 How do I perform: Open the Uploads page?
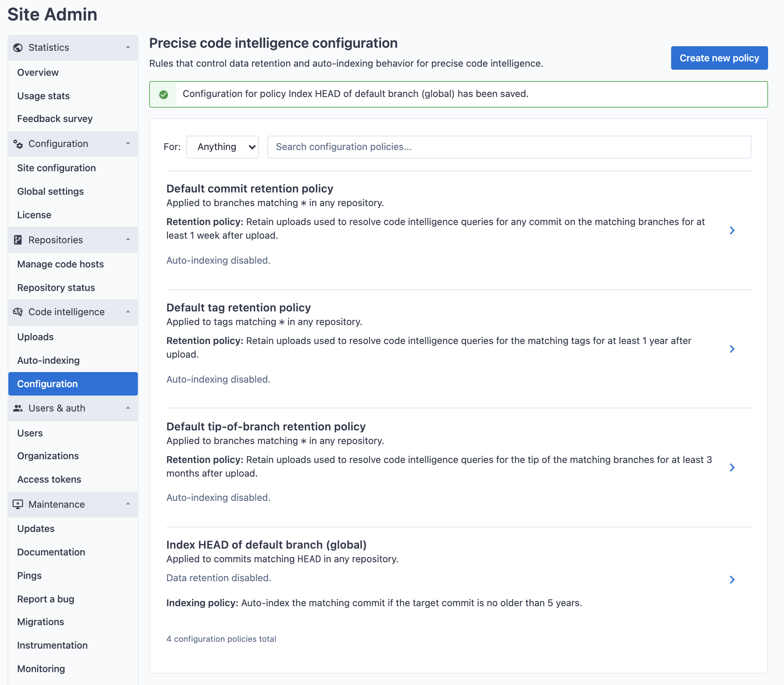point(36,337)
